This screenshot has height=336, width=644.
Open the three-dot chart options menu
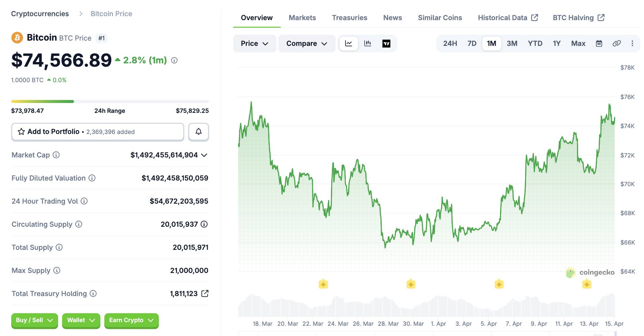pos(632,43)
